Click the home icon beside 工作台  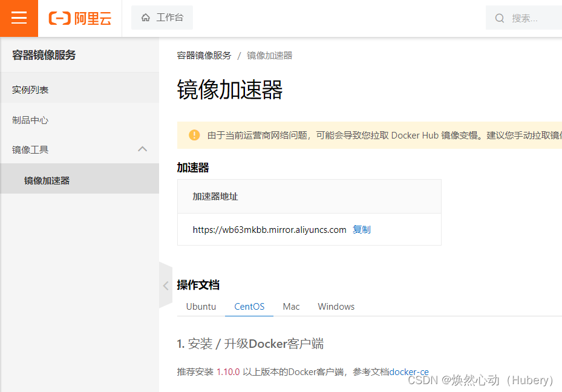coord(146,17)
